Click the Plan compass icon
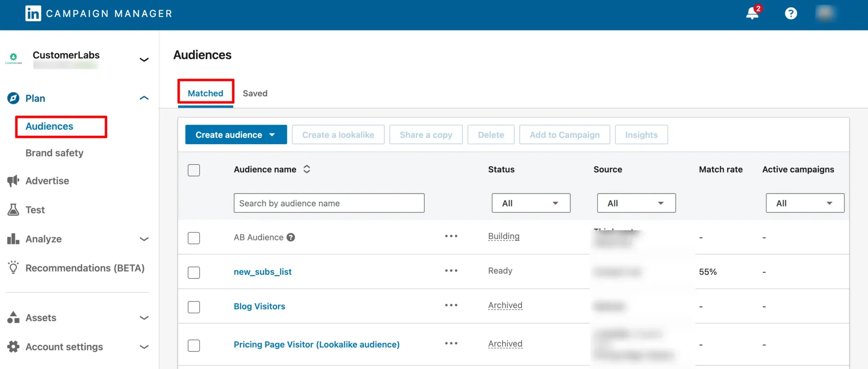 [13, 98]
